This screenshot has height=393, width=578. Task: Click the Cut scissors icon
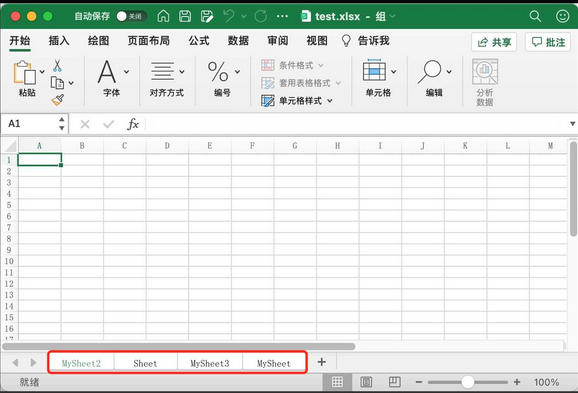point(57,66)
